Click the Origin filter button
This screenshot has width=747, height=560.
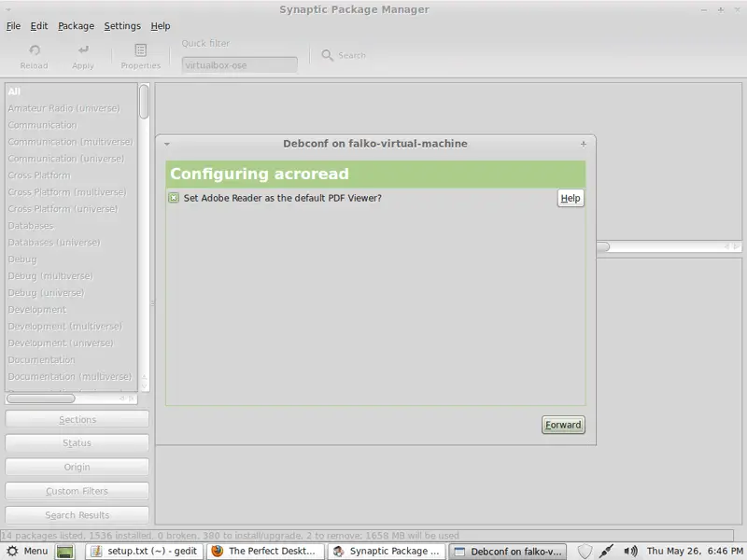point(78,468)
